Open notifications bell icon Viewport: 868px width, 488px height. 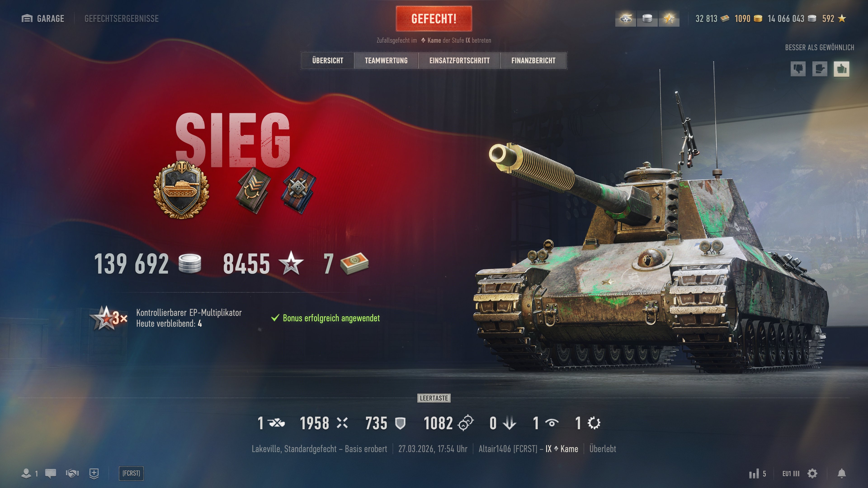[842, 474]
